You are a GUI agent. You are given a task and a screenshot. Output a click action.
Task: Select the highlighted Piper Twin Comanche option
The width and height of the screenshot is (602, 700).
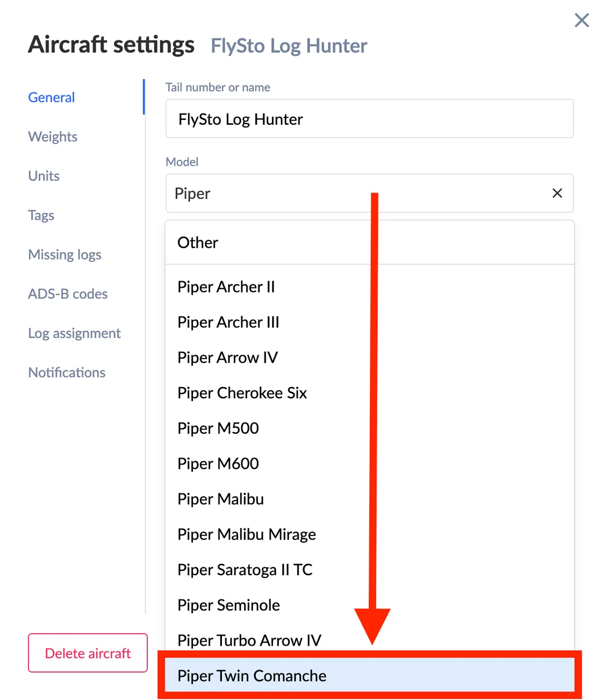pyautogui.click(x=370, y=675)
